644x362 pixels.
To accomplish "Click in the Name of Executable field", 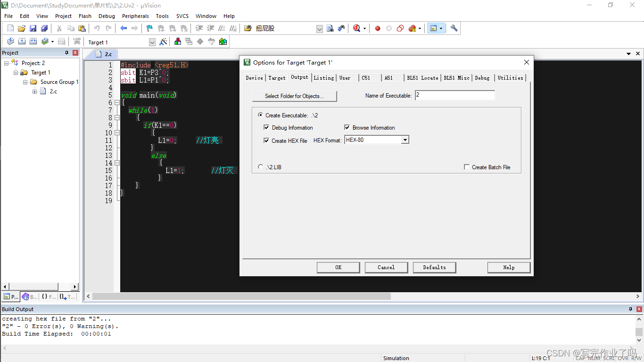I will pos(455,95).
